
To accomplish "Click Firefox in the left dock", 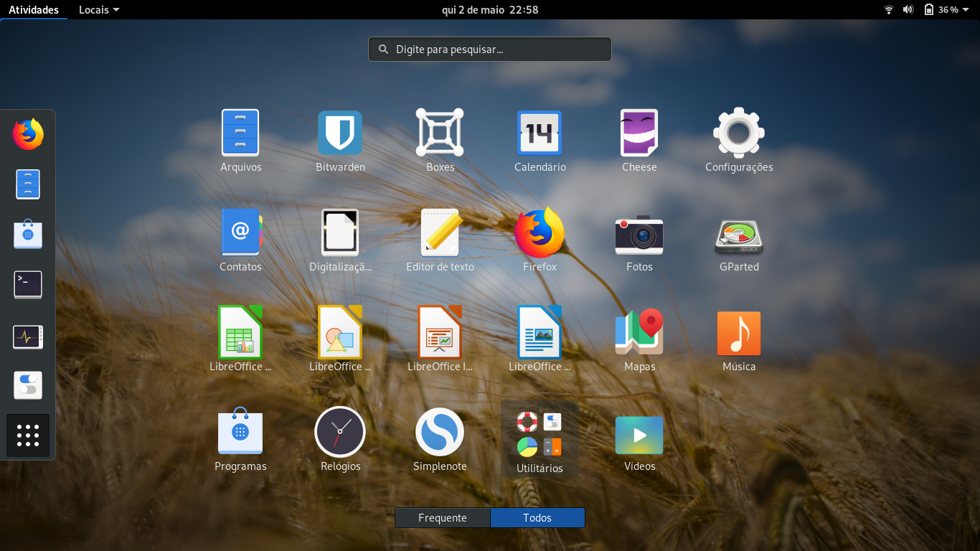I will point(28,134).
